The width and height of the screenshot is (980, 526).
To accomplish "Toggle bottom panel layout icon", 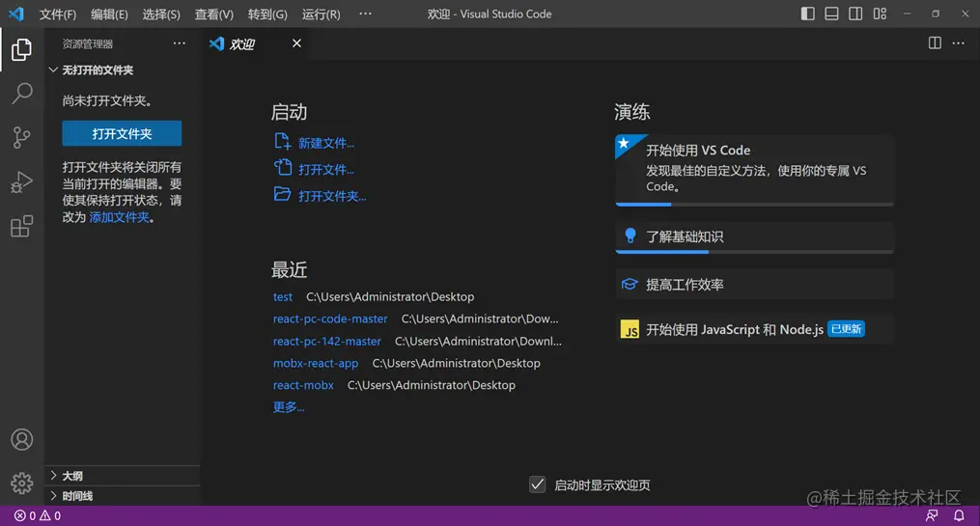I will point(831,14).
